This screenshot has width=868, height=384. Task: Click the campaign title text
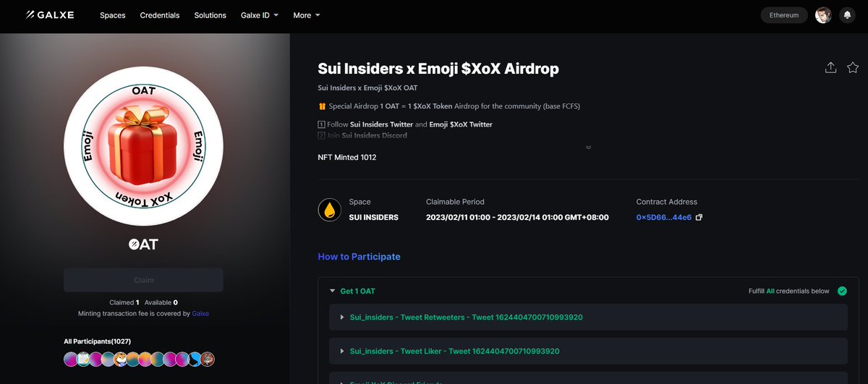click(x=438, y=69)
